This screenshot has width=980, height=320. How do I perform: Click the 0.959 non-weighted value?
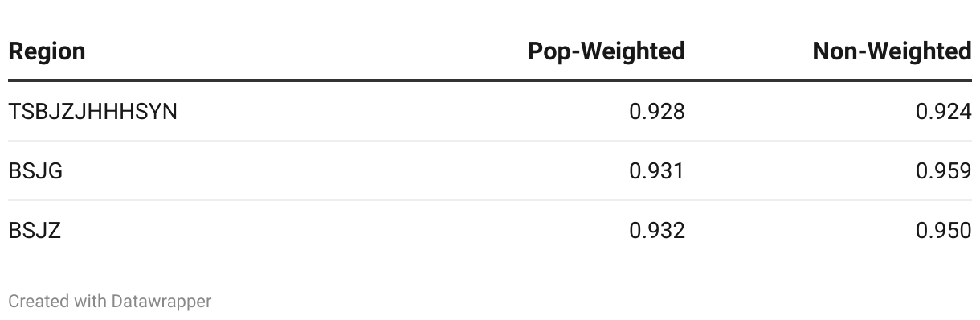pos(943,170)
